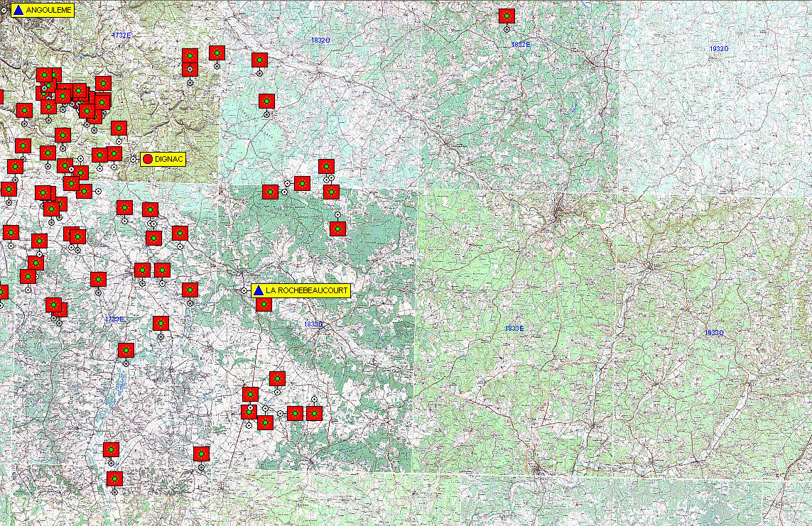
Task: Click the 1733E map sheet label
Action: click(x=114, y=319)
